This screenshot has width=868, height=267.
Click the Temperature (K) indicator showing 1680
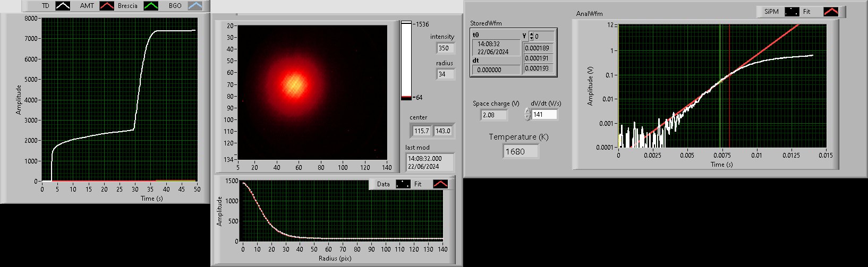pos(520,151)
